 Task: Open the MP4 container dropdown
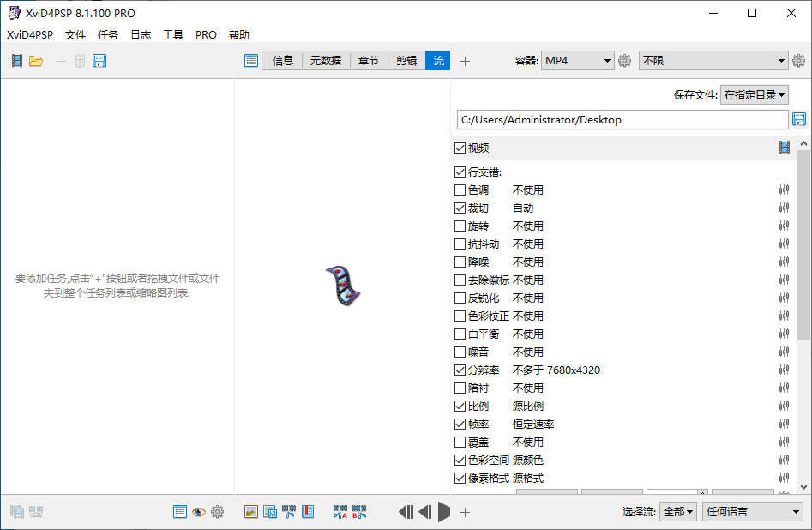(577, 61)
